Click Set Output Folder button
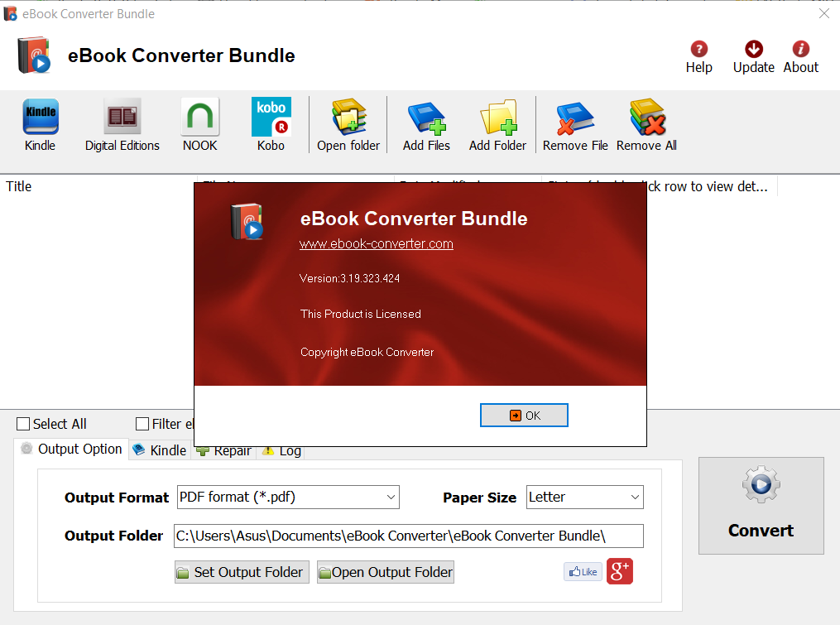 pos(242,572)
